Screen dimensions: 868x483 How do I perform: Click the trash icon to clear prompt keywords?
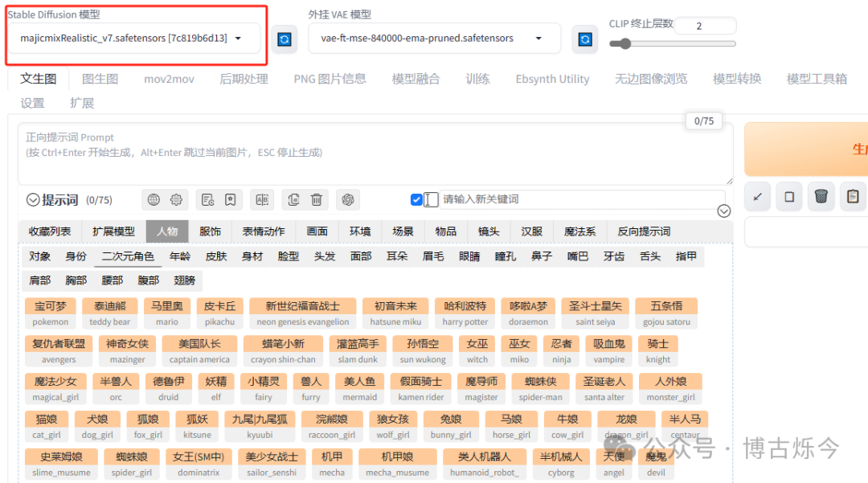(x=316, y=199)
